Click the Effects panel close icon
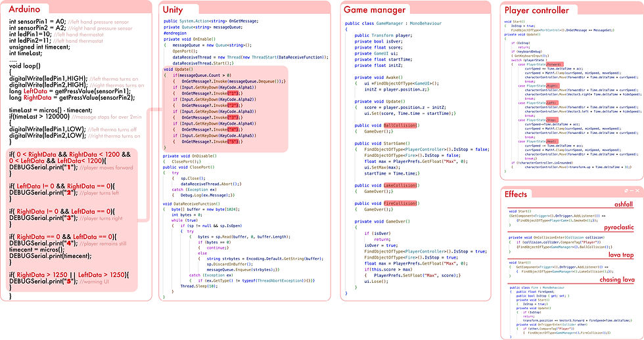This screenshot has width=644, height=340. click(637, 191)
